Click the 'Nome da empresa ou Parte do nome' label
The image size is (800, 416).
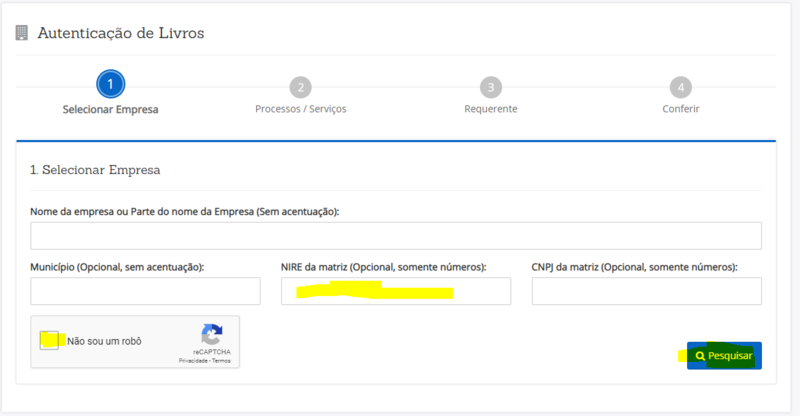[x=185, y=211]
